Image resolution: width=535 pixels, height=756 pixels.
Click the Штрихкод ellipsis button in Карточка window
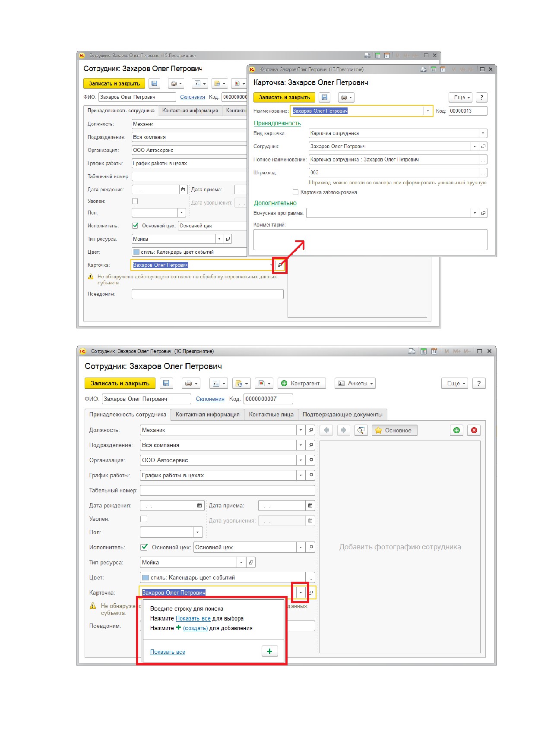(484, 173)
